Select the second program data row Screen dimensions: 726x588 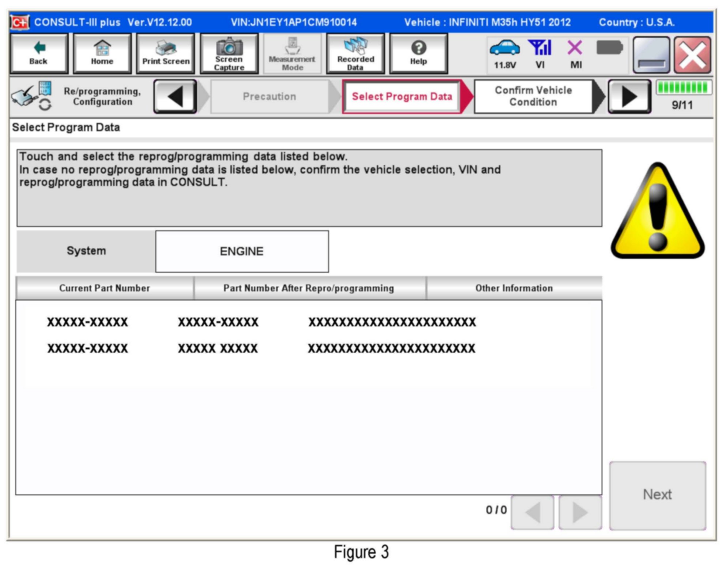pyautogui.click(x=261, y=348)
